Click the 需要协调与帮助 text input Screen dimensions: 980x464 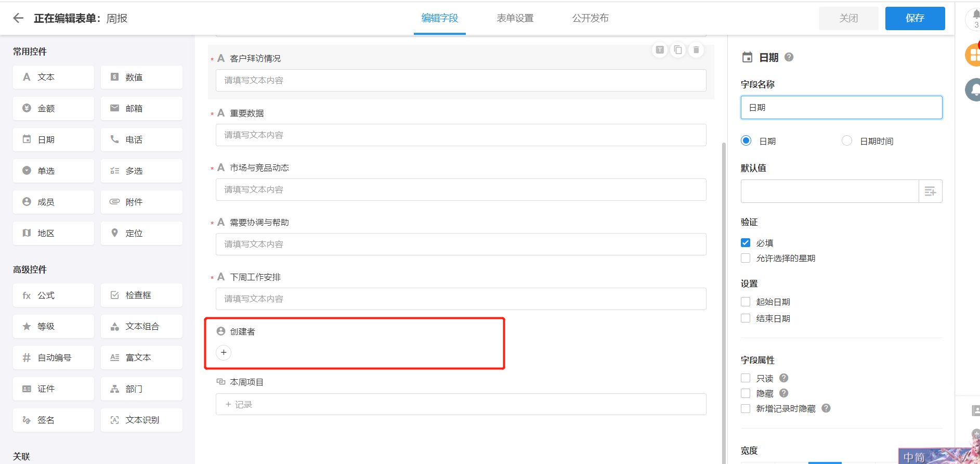pyautogui.click(x=461, y=244)
